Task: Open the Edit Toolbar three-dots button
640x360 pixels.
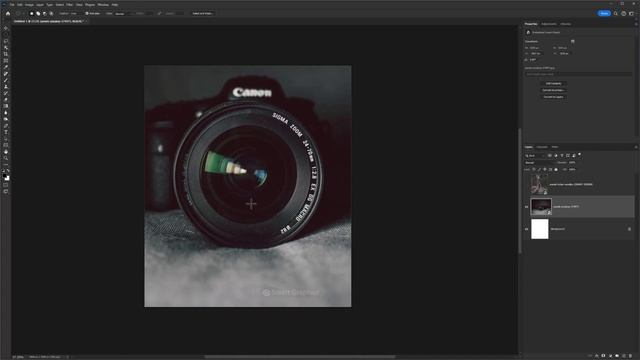Action: point(6,165)
